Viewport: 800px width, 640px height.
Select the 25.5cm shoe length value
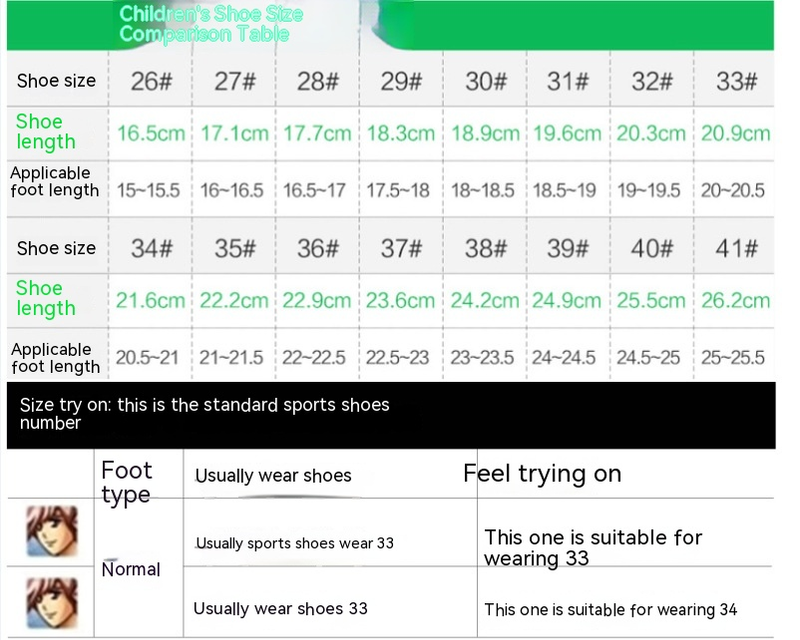coord(651,300)
